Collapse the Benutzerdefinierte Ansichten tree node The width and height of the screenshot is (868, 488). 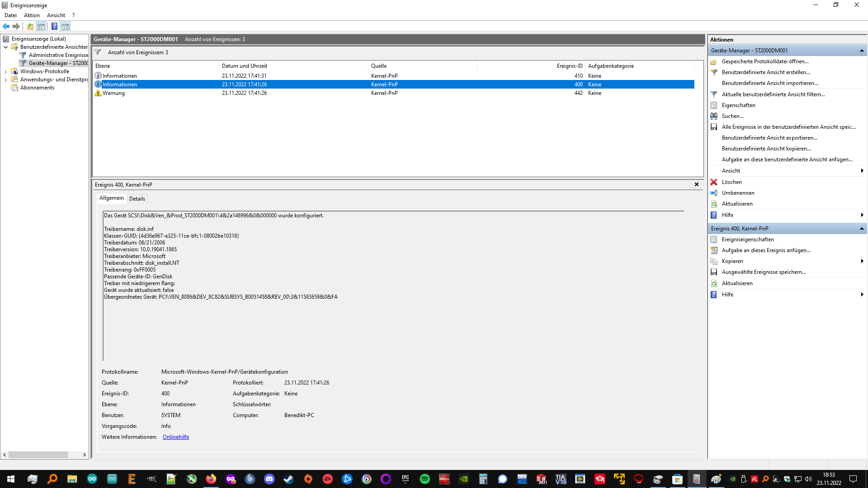(5, 47)
